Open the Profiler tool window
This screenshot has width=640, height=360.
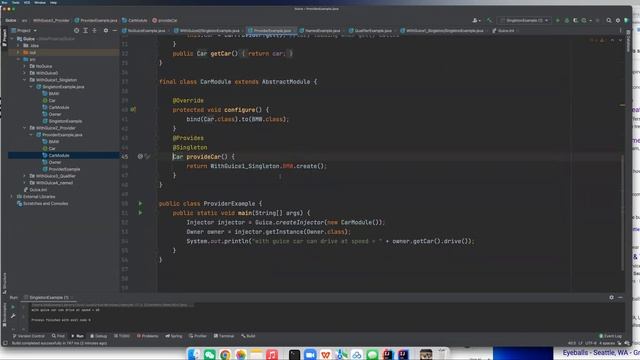198,336
